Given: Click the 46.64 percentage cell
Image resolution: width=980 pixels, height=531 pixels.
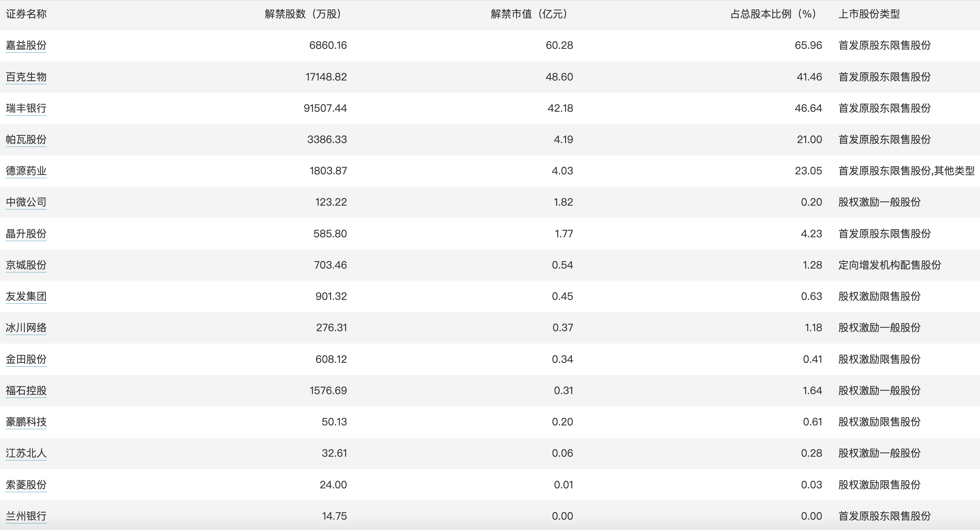Looking at the screenshot, I should pos(808,108).
